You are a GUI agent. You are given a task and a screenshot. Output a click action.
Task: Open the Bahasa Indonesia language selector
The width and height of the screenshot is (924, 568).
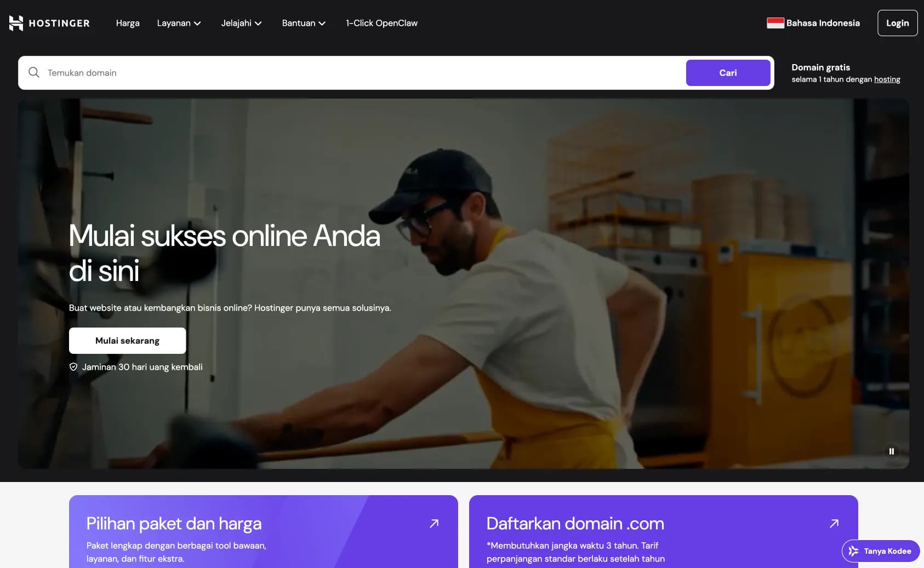[x=813, y=23]
